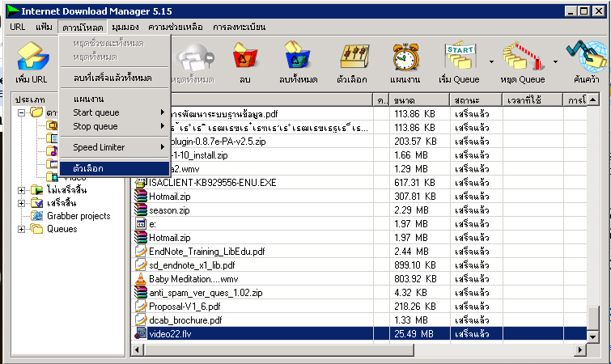Open the Stop Queue dropdown arrow
The height and width of the screenshot is (364, 611).
tap(555, 62)
